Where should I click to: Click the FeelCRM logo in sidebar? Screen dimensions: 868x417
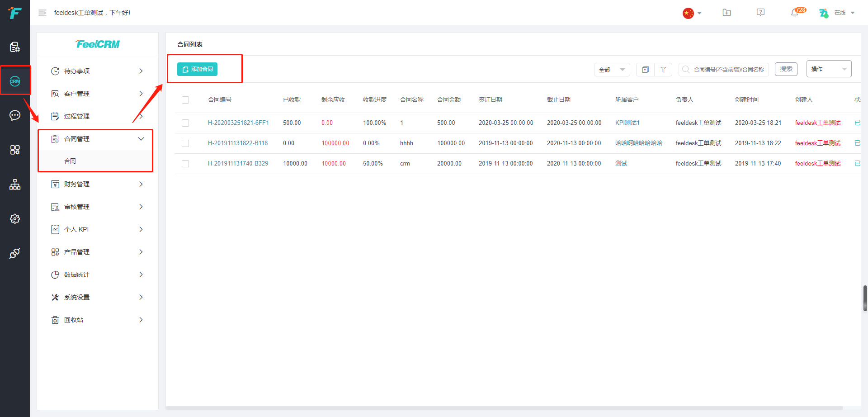click(x=98, y=44)
